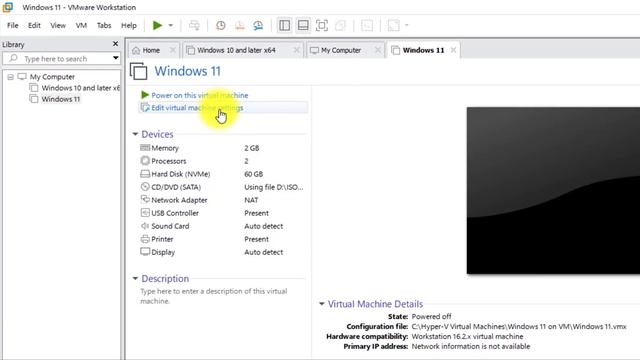Click the green Power On toolbar button

pos(157,25)
